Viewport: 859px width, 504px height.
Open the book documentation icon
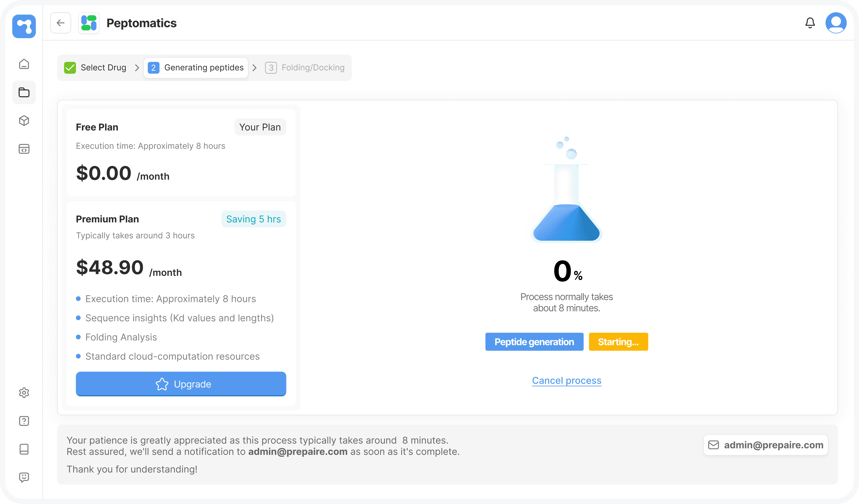(x=24, y=449)
